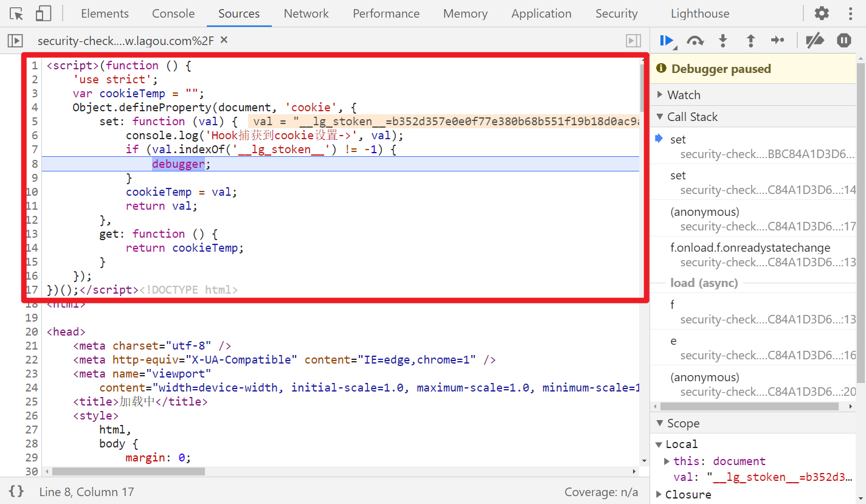Click the 'val' local variable value
The width and height of the screenshot is (866, 504).
click(780, 477)
